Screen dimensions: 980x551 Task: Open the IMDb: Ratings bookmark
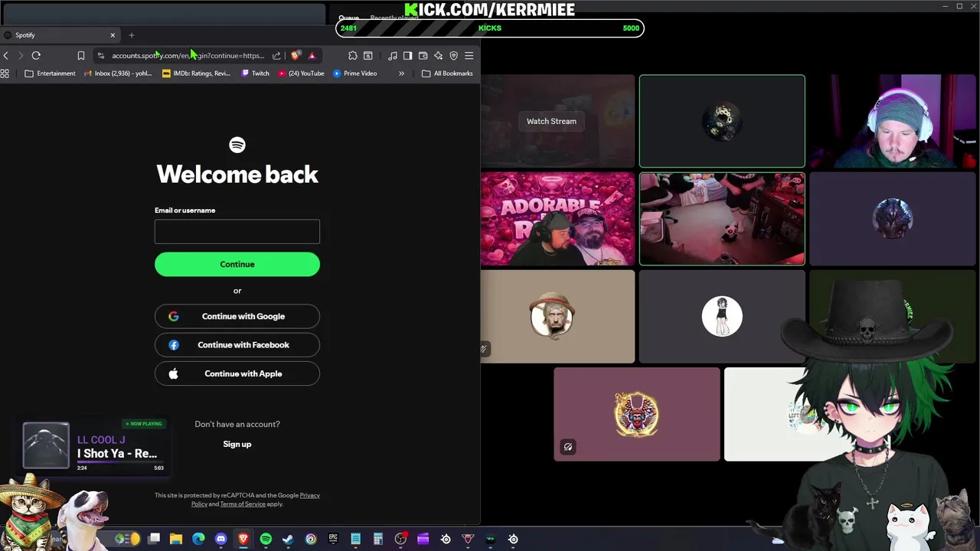click(x=196, y=73)
